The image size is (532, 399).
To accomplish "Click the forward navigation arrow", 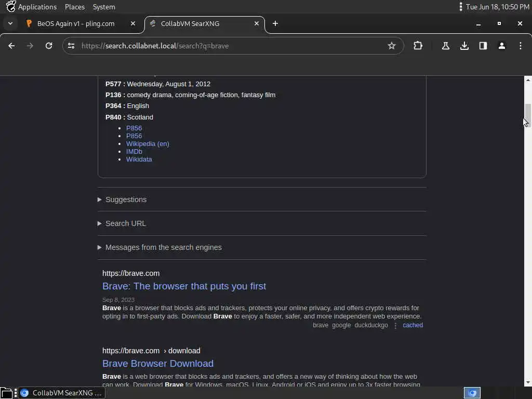I will point(30,46).
